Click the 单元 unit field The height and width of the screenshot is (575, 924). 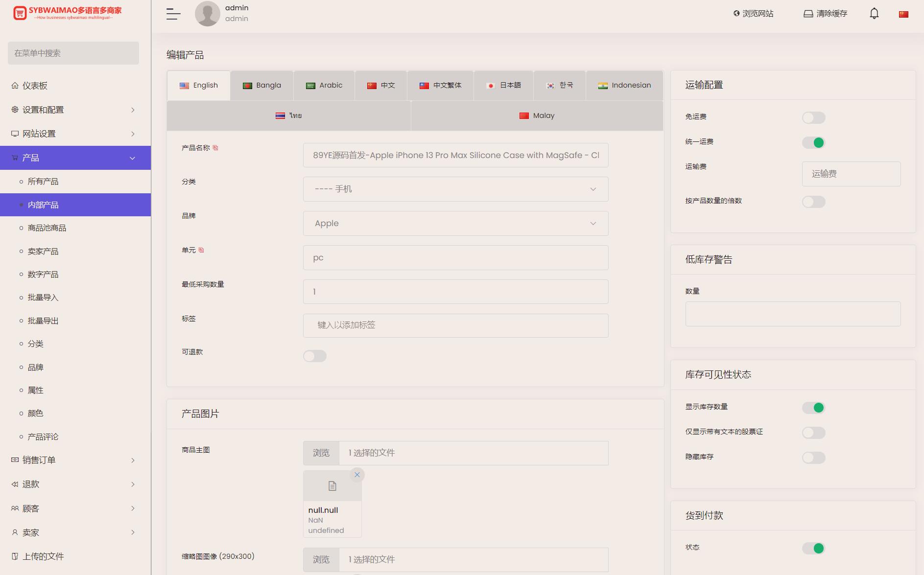click(x=455, y=257)
